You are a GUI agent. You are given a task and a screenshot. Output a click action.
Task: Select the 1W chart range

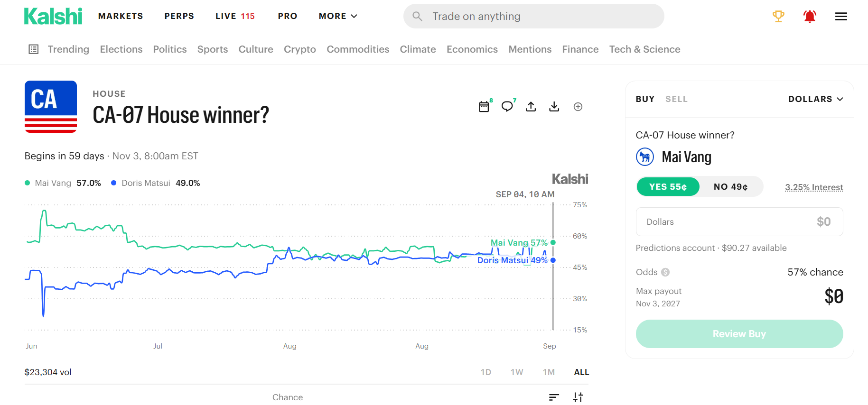click(x=517, y=372)
